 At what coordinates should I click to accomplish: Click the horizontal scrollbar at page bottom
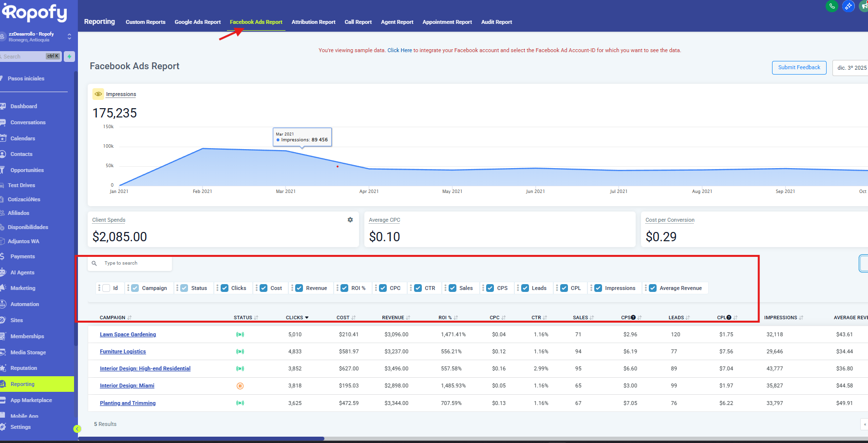coord(201,439)
